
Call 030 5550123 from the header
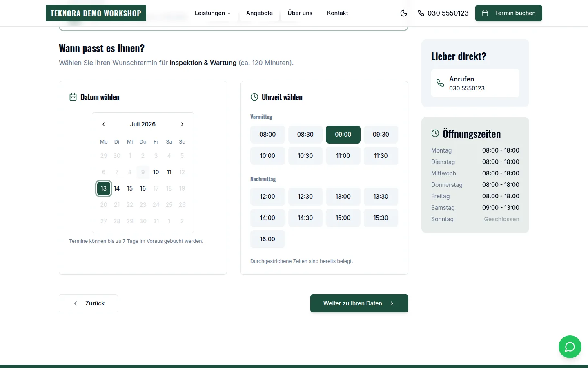click(x=443, y=13)
